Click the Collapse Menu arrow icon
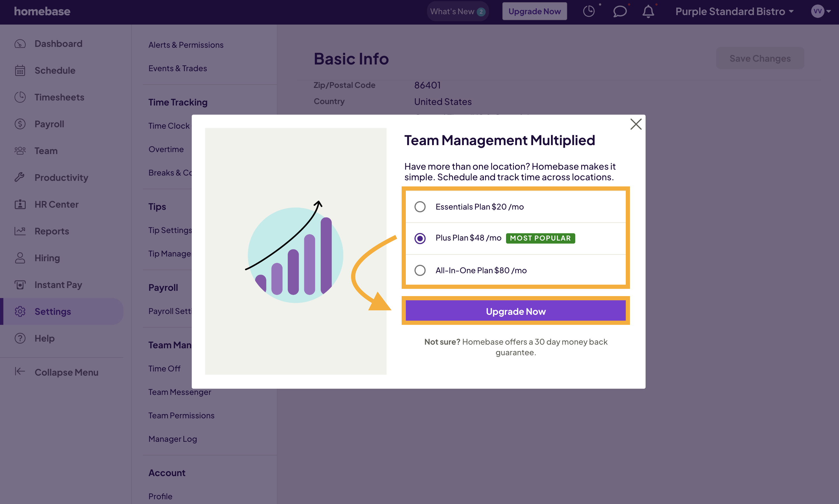 pos(20,371)
